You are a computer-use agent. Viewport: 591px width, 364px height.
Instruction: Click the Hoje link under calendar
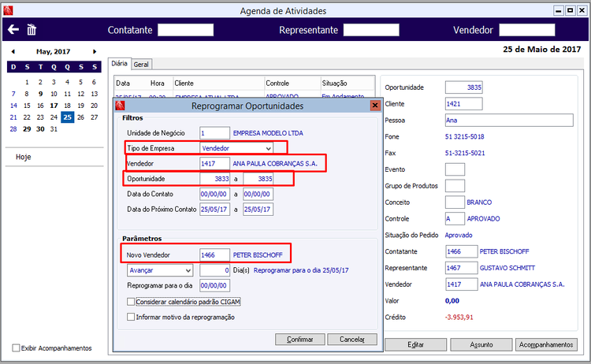(x=24, y=157)
